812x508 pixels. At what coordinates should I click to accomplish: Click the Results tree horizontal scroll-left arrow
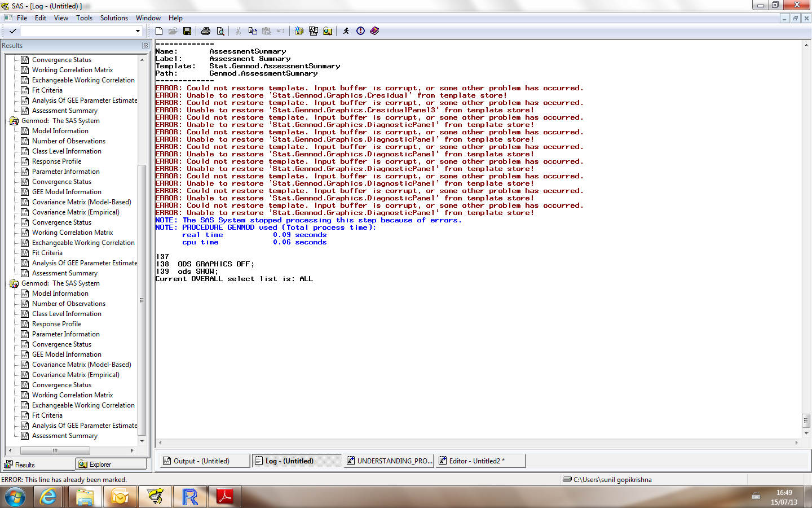10,450
